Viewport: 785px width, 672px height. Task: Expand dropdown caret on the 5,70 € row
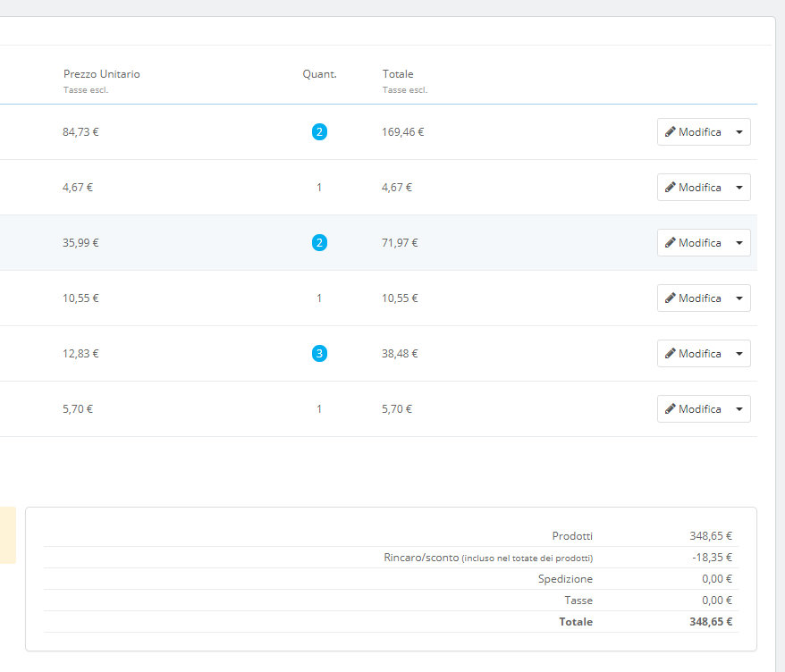[739, 409]
